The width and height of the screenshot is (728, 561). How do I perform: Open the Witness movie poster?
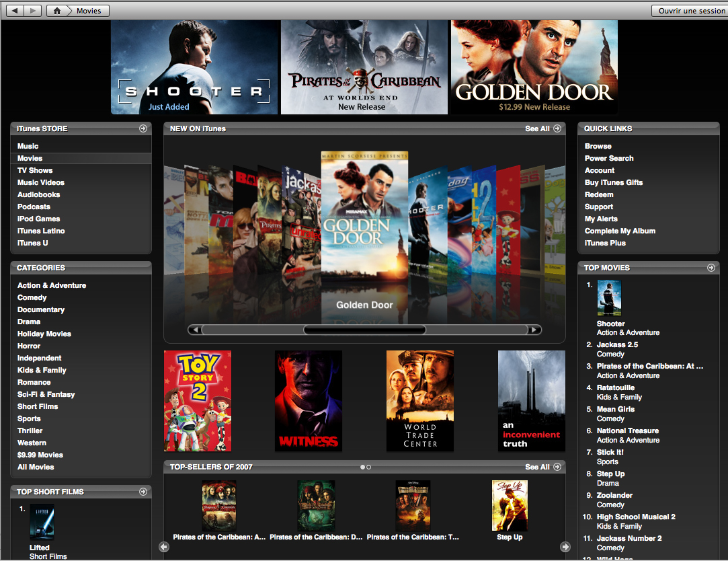309,401
